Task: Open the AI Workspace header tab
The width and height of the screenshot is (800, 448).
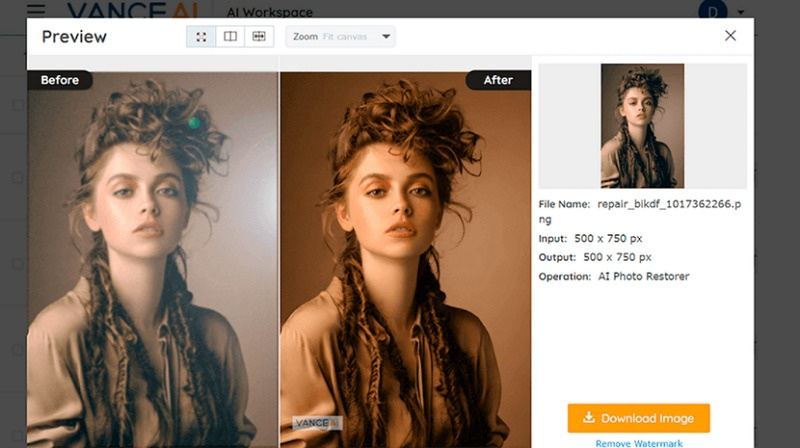Action: pos(270,12)
